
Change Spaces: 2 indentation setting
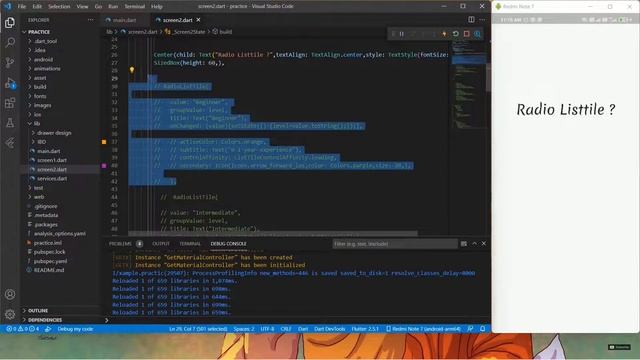pos(244,329)
